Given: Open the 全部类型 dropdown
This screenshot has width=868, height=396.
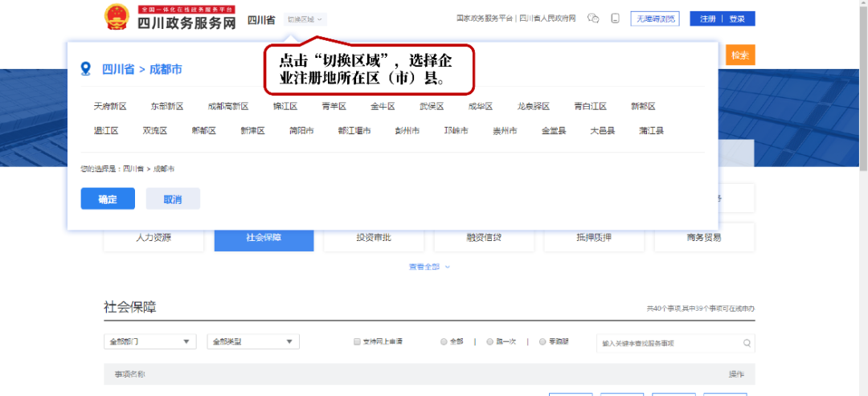Looking at the screenshot, I should click(x=252, y=341).
